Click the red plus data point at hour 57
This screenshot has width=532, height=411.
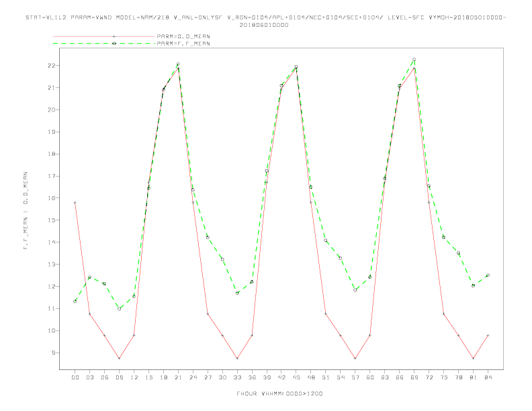click(355, 358)
